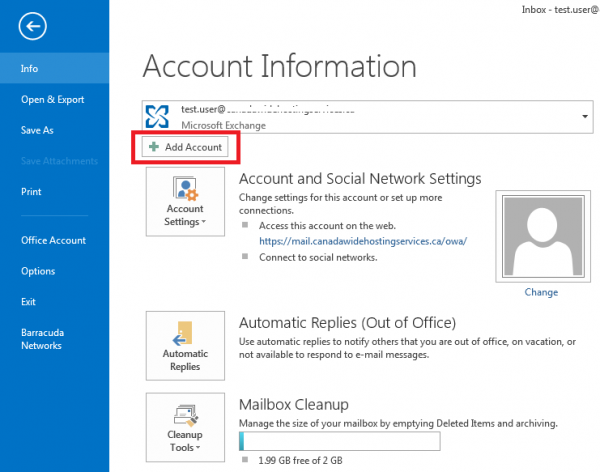Image resolution: width=600 pixels, height=472 pixels.
Task: Click the mailbox size usage bar
Action: pos(339,441)
